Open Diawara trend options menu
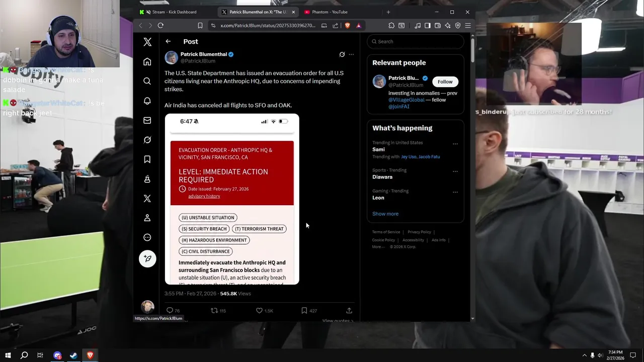This screenshot has height=362, width=644. pos(455,171)
